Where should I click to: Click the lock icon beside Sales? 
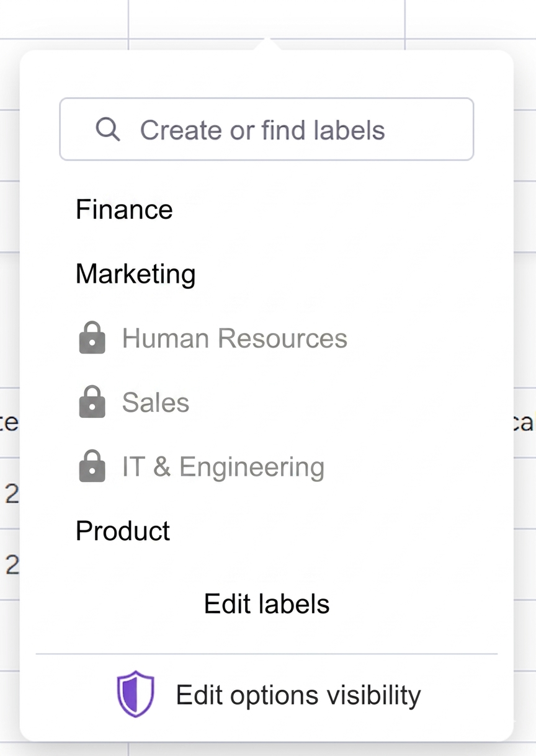click(x=92, y=402)
